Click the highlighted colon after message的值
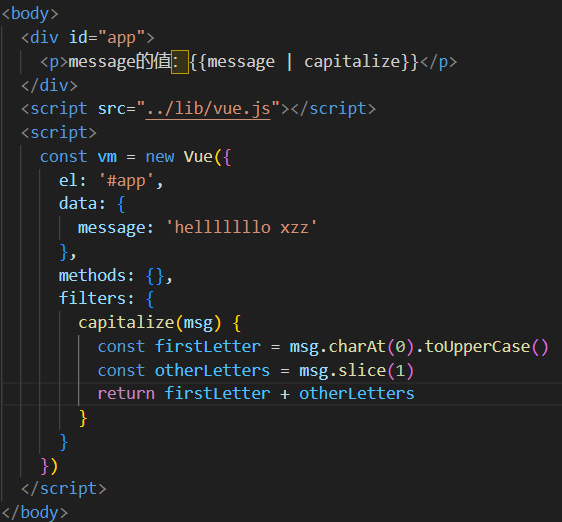This screenshot has height=522, width=562. [180, 62]
